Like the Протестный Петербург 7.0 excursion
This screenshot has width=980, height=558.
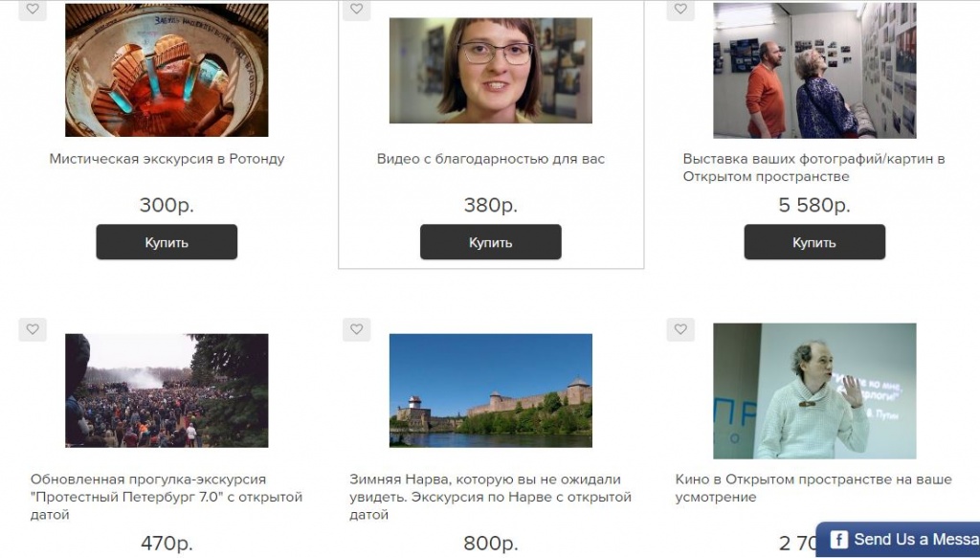tap(33, 329)
